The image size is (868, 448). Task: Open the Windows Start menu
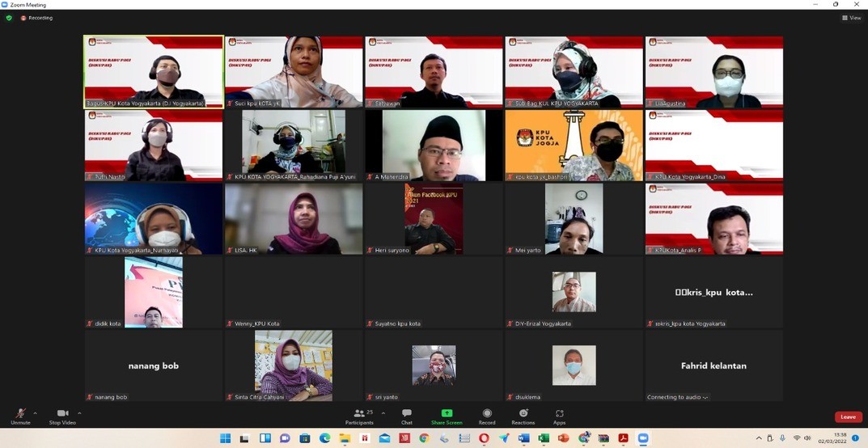(226, 438)
